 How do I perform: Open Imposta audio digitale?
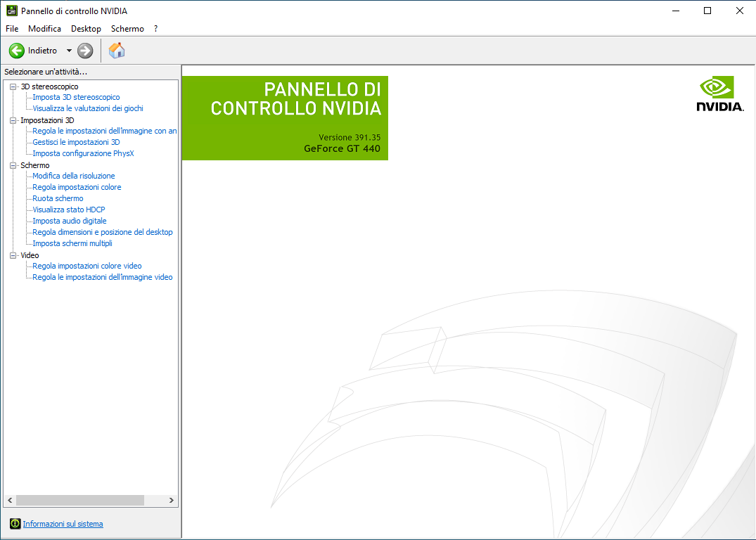pyautogui.click(x=70, y=221)
